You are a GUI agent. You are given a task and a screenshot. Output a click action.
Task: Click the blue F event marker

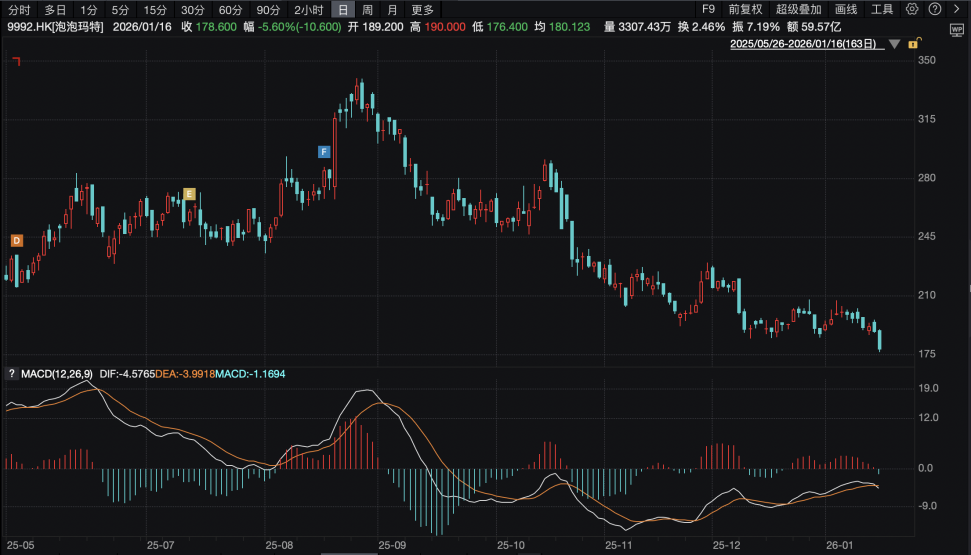click(x=323, y=152)
